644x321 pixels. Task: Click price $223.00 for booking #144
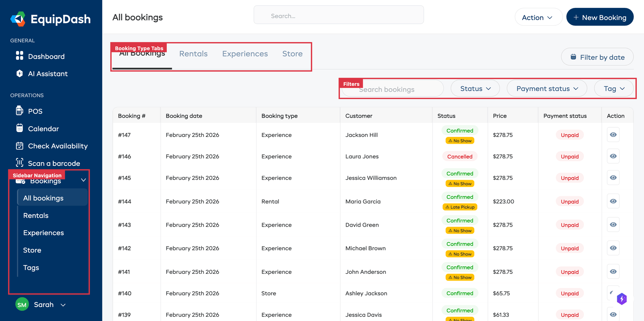[503, 202]
